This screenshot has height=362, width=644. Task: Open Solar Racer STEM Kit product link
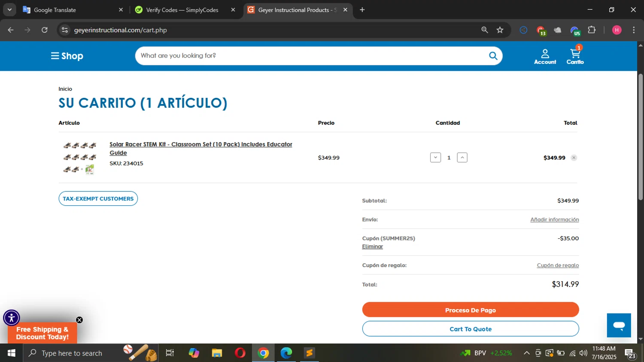(x=200, y=149)
